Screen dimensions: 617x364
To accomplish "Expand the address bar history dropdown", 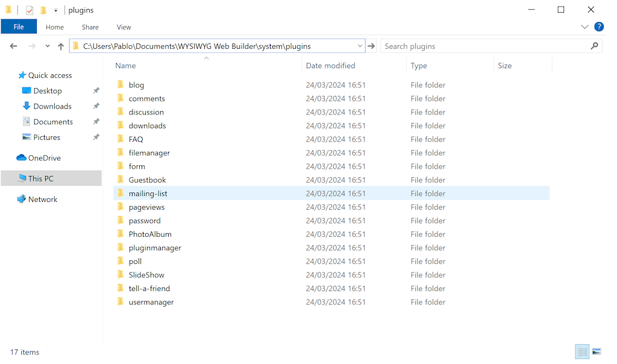I will [x=360, y=46].
